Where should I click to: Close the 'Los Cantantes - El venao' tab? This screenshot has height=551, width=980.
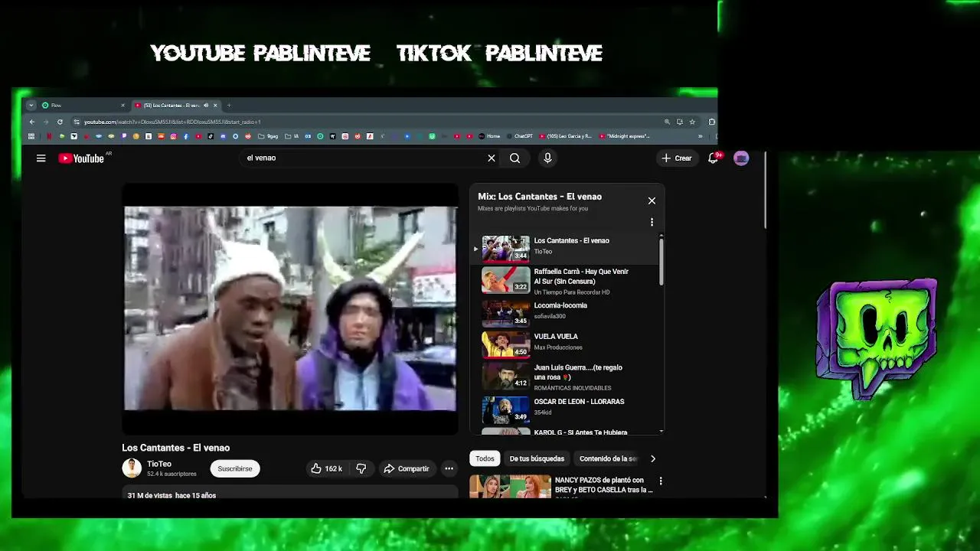tap(215, 105)
